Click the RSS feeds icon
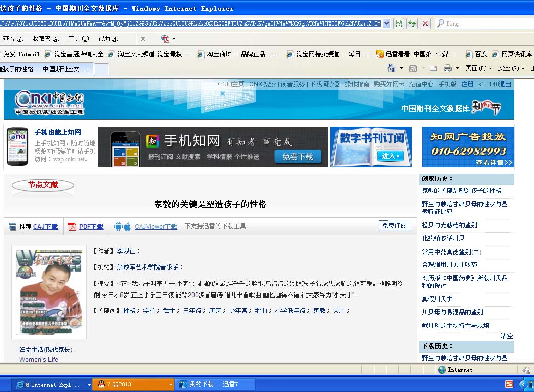This screenshot has height=392, width=534. pos(413,69)
